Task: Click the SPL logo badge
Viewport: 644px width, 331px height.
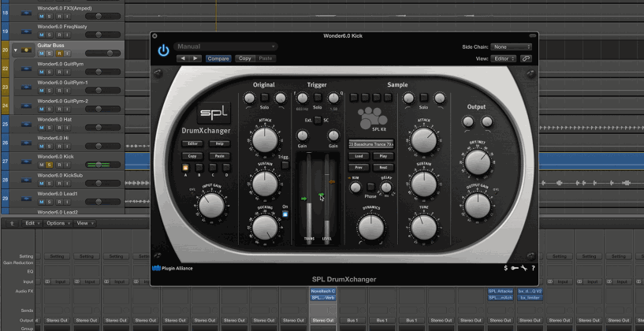Action: pyautogui.click(x=214, y=113)
